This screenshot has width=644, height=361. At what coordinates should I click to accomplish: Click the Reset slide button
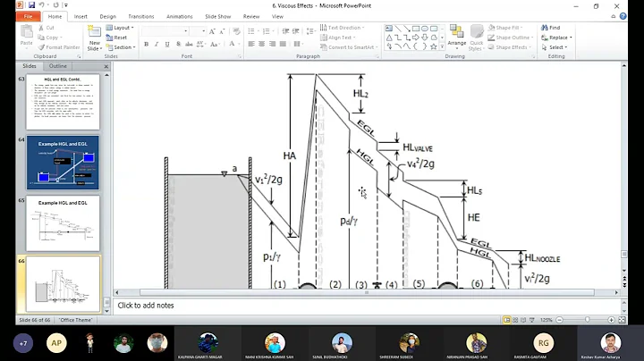pos(116,38)
